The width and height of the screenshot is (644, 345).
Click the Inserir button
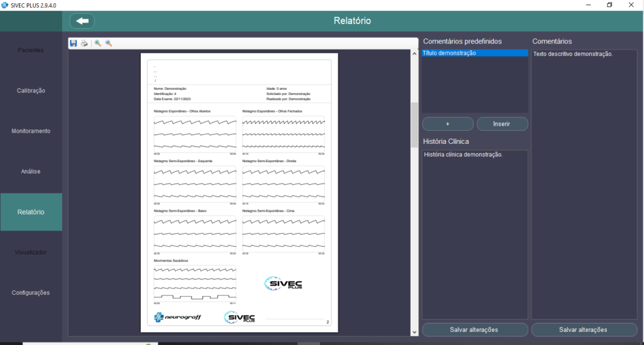[x=502, y=124]
